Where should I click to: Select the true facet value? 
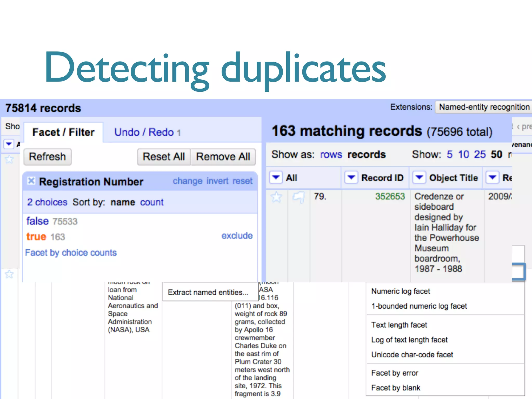click(x=36, y=237)
